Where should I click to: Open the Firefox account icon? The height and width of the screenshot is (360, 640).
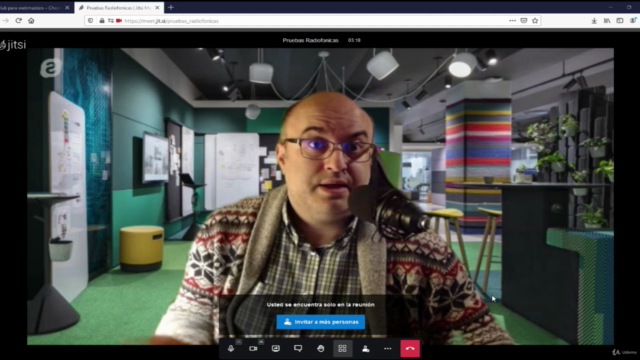click(x=633, y=20)
